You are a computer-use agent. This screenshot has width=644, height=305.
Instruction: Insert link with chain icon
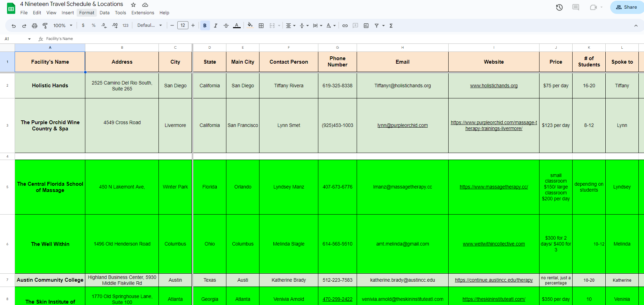click(345, 25)
